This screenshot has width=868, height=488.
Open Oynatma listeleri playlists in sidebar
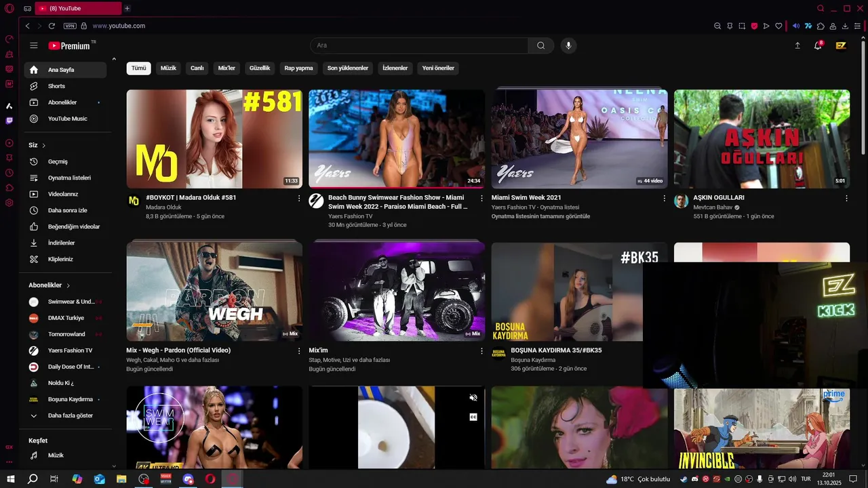pos(65,178)
